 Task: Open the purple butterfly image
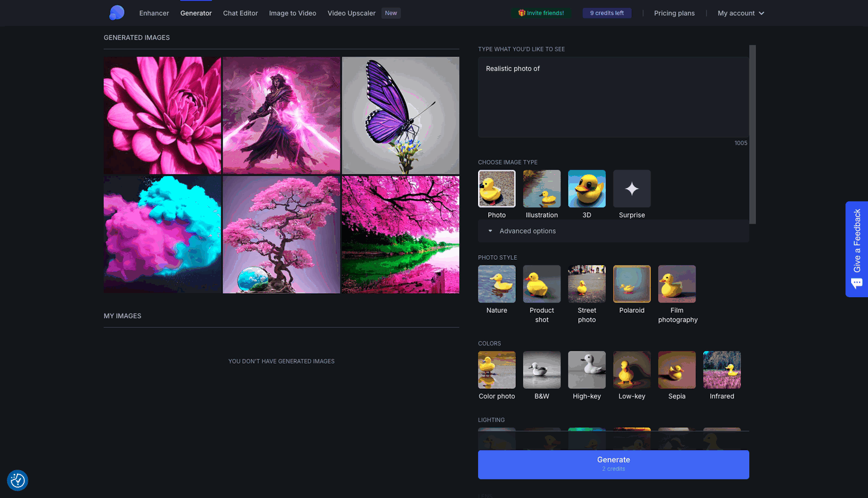[x=401, y=116]
